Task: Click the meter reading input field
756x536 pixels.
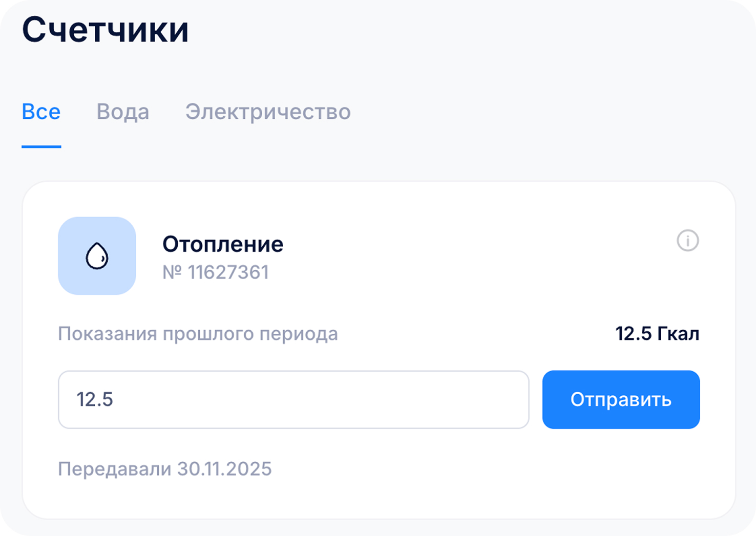Action: coord(293,399)
